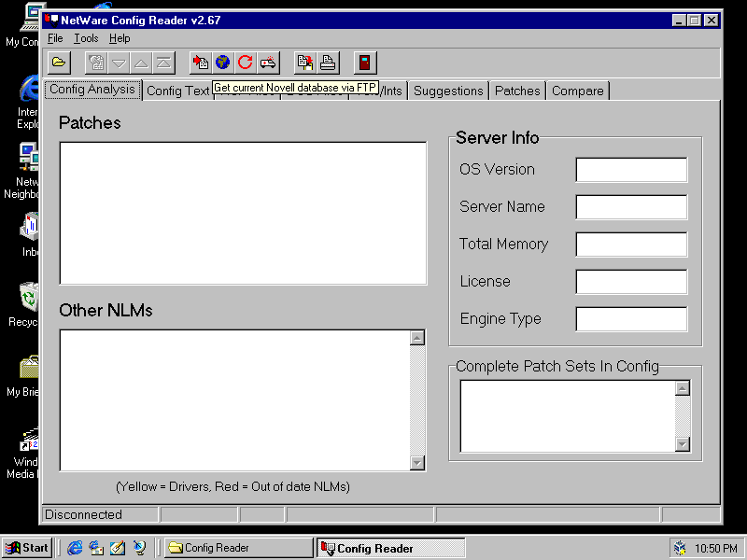
Task: Click the Server Name field
Action: click(631, 207)
